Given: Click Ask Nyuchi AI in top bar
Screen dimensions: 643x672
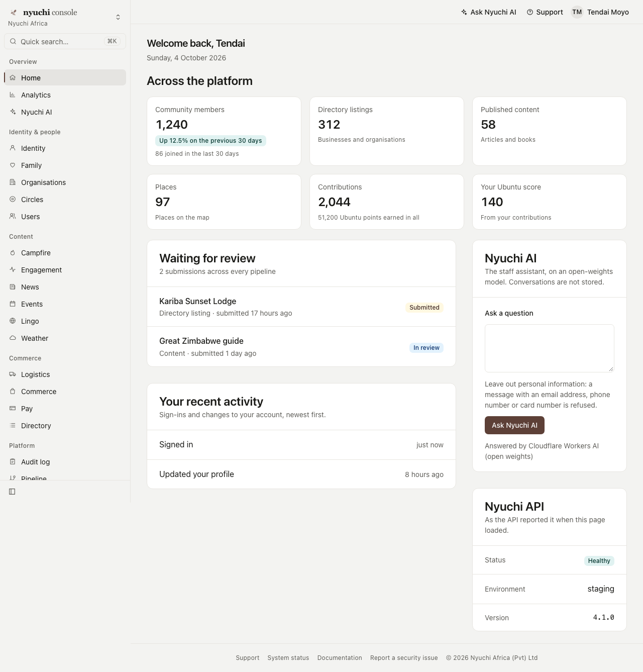Looking at the screenshot, I should point(488,12).
